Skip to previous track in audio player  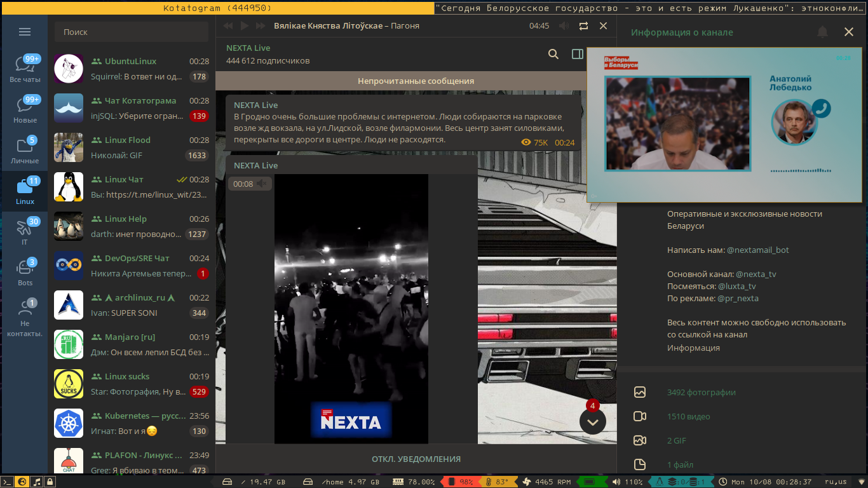(228, 26)
